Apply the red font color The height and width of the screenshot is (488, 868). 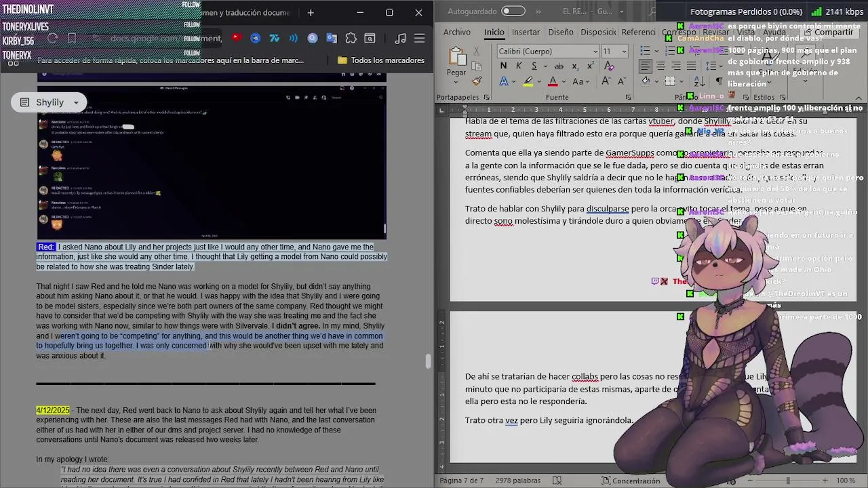click(x=553, y=81)
